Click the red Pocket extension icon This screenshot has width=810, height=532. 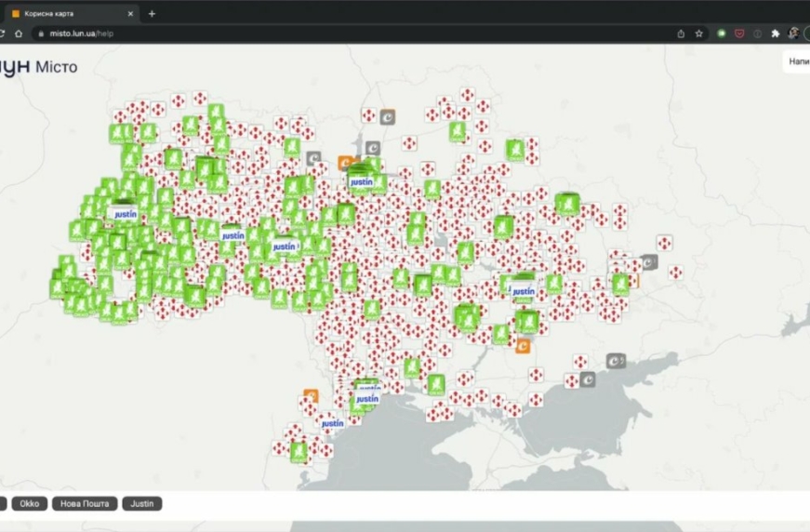[x=739, y=33]
